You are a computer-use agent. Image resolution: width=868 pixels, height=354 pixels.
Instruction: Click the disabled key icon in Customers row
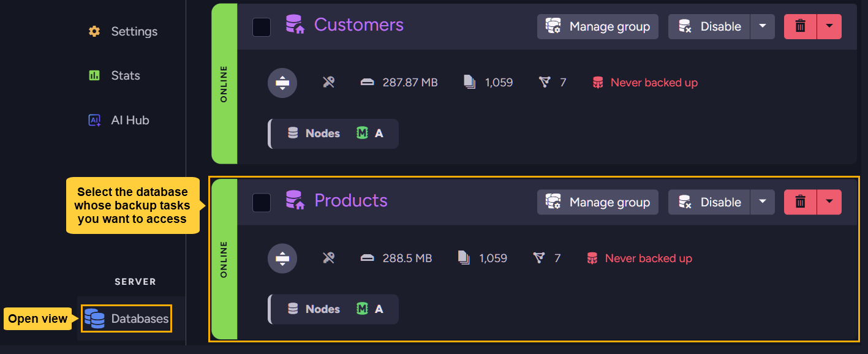[328, 81]
